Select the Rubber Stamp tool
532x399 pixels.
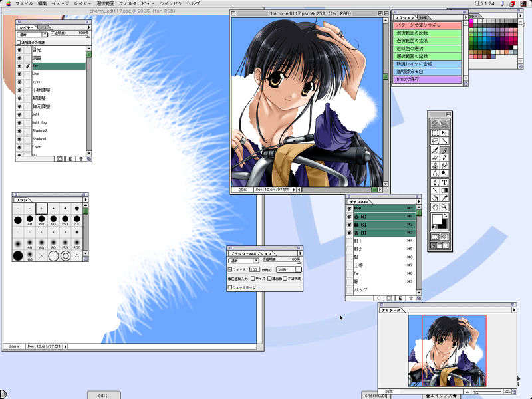pos(435,166)
